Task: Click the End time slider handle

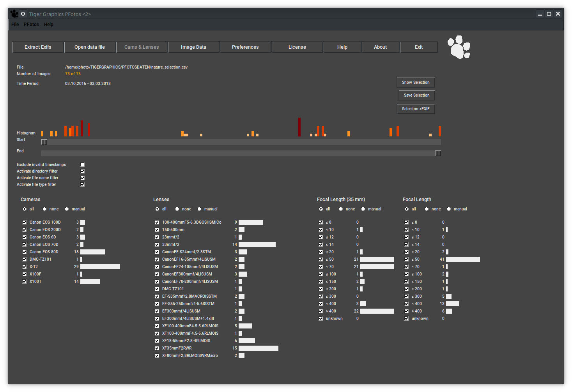Action: [x=438, y=154]
